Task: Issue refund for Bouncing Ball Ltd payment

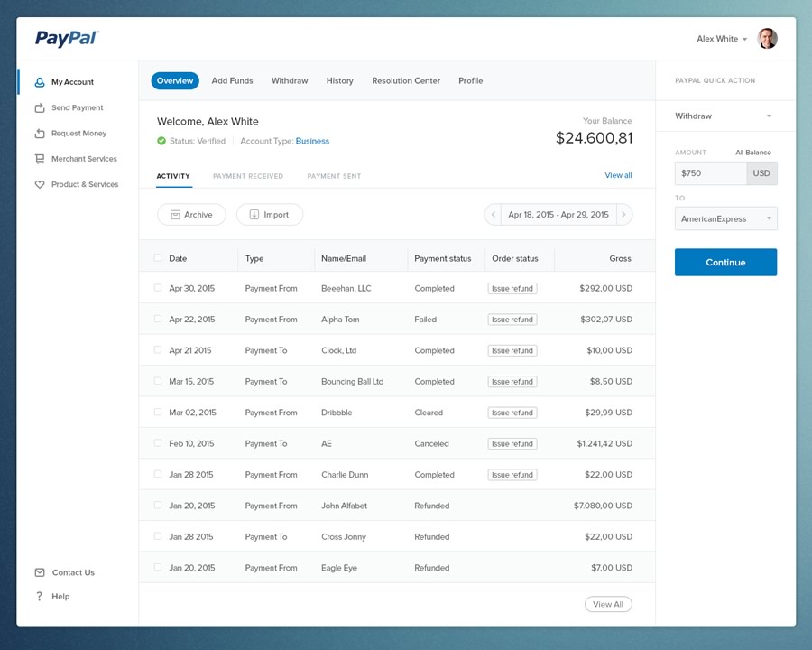Action: [x=512, y=382]
